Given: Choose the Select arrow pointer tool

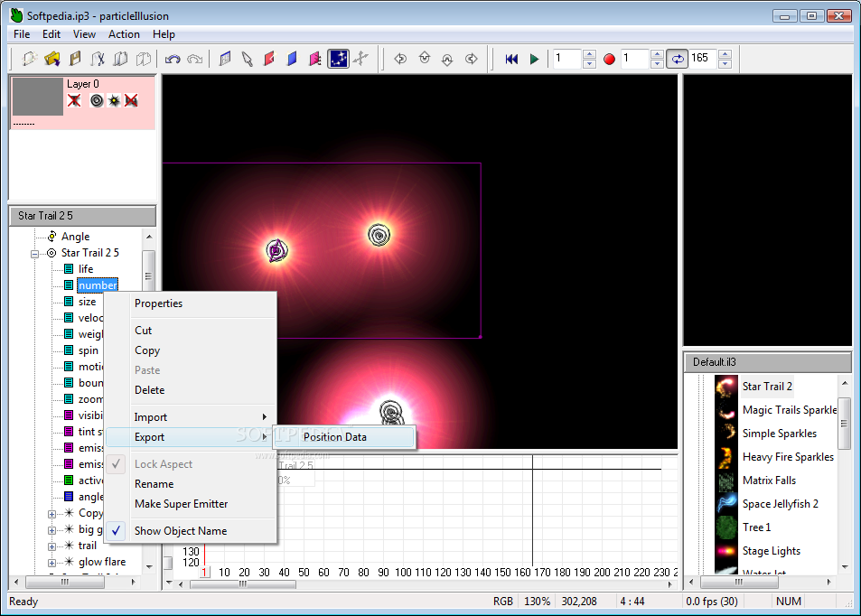Looking at the screenshot, I should pos(248,58).
